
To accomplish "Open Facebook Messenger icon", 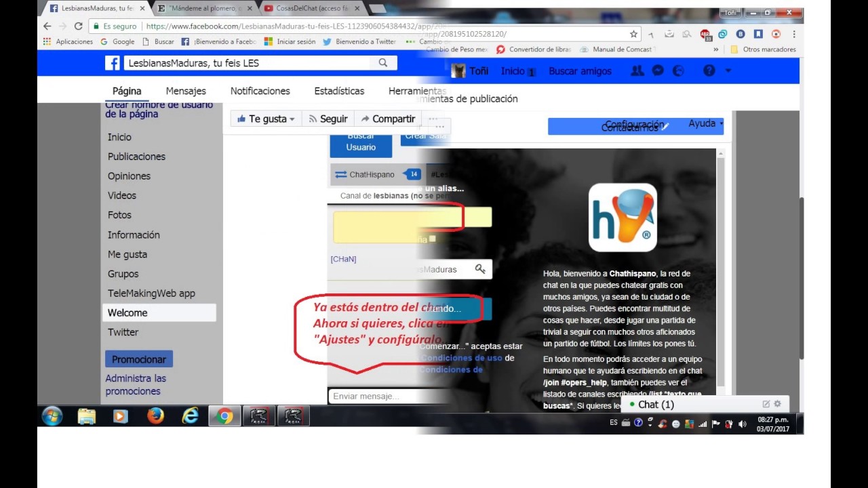I will pos(658,70).
